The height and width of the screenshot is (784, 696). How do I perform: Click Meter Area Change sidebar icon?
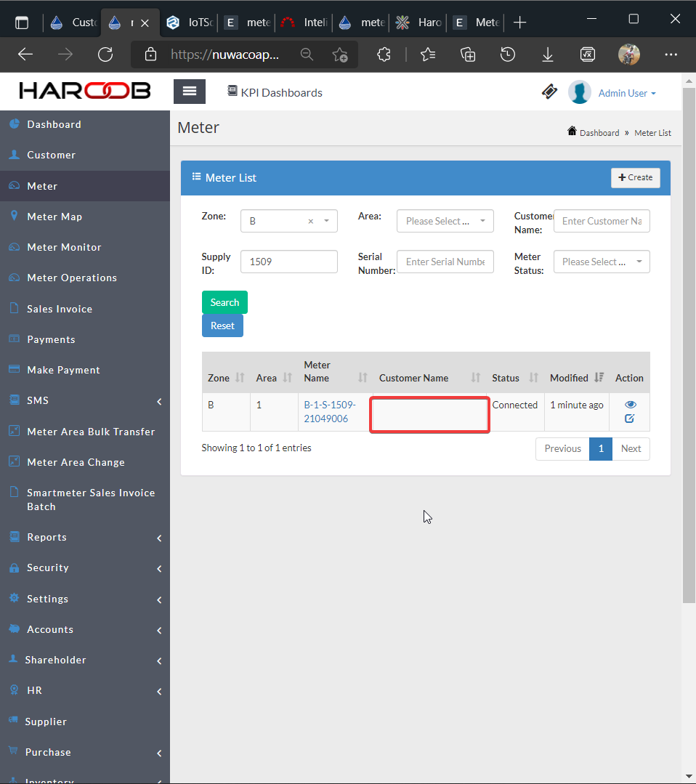click(14, 461)
